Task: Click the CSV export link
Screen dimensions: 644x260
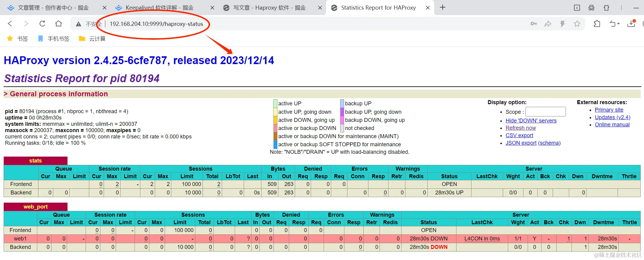Action: tap(519, 135)
